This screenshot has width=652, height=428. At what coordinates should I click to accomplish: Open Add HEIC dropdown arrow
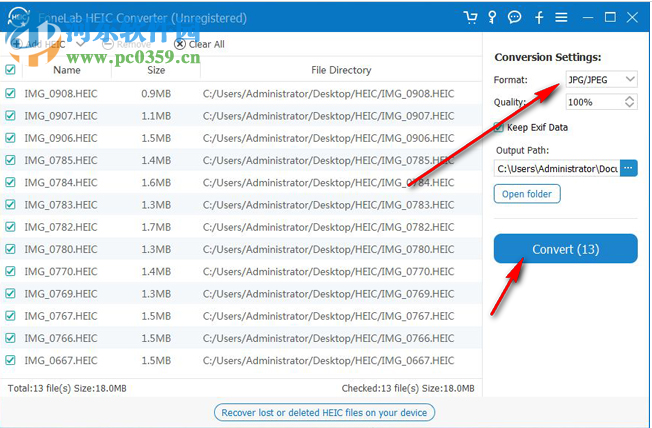pyautogui.click(x=81, y=44)
